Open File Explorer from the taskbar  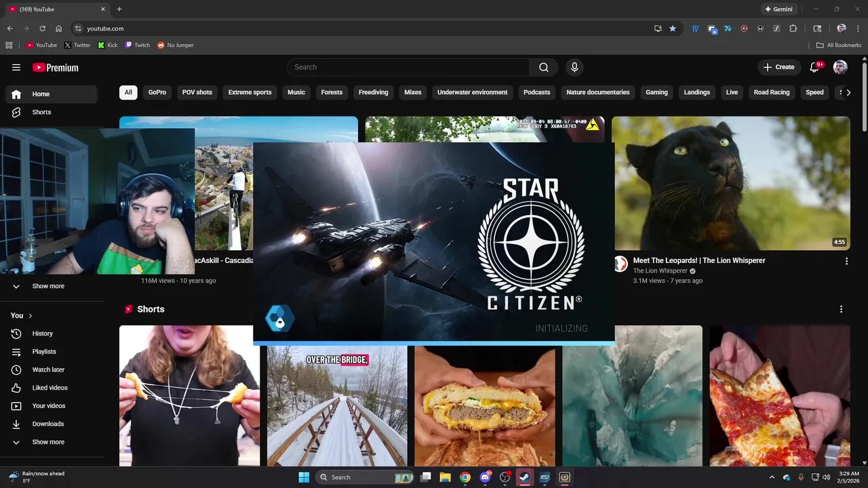tap(445, 477)
